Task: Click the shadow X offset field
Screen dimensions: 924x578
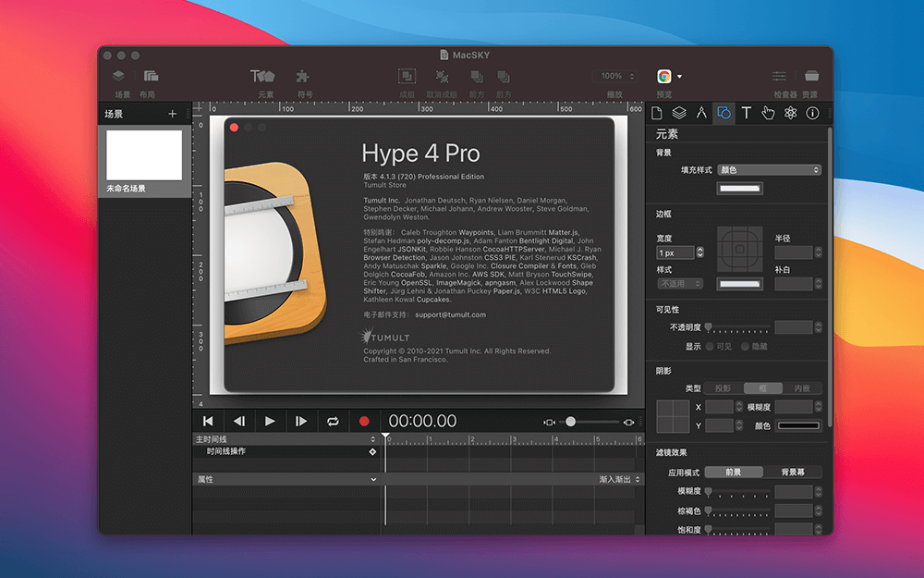Action: [719, 406]
